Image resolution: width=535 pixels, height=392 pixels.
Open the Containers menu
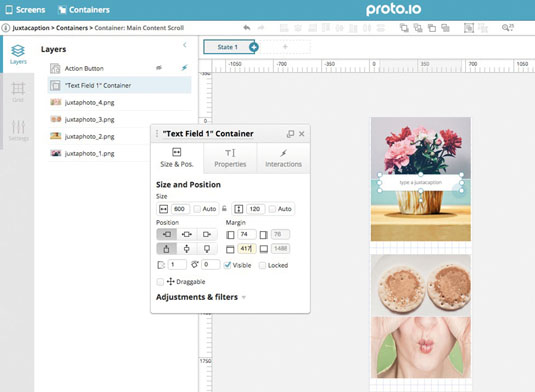pyautogui.click(x=84, y=10)
